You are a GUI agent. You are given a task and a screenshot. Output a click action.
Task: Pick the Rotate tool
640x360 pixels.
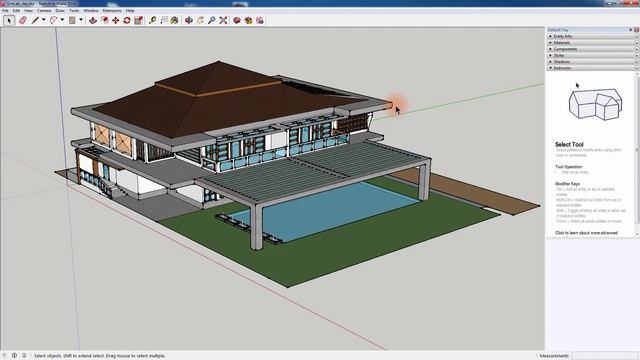[127, 20]
